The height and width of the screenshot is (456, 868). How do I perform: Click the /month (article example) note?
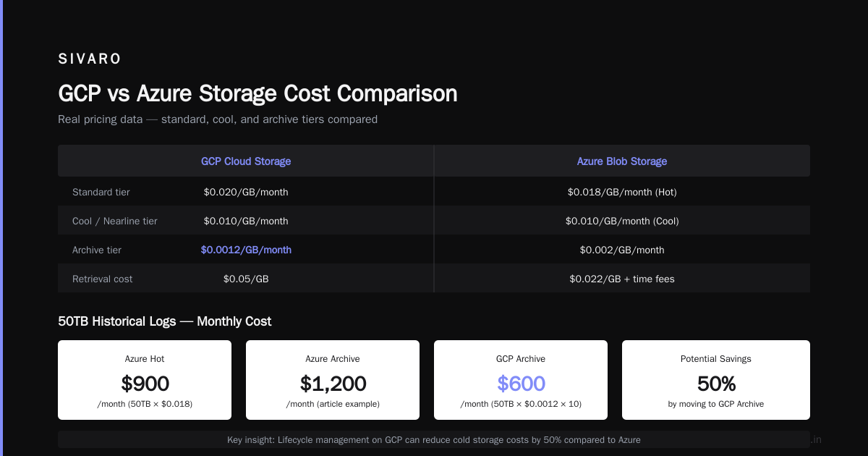click(333, 404)
